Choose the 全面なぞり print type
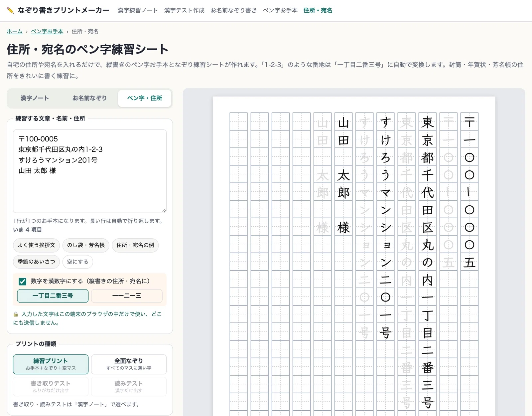 point(129,364)
